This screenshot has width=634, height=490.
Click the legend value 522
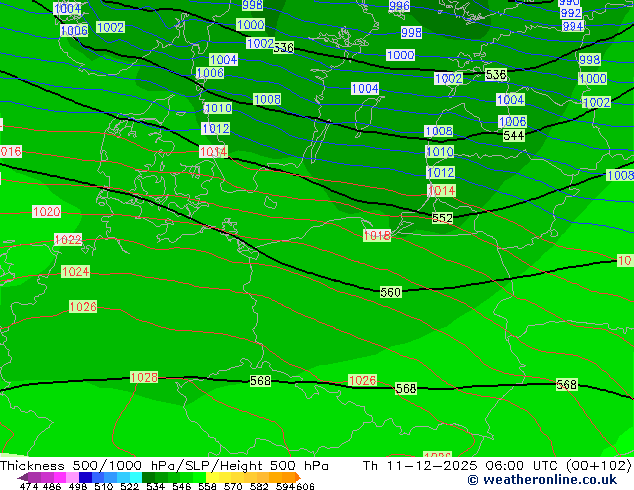tap(129, 486)
